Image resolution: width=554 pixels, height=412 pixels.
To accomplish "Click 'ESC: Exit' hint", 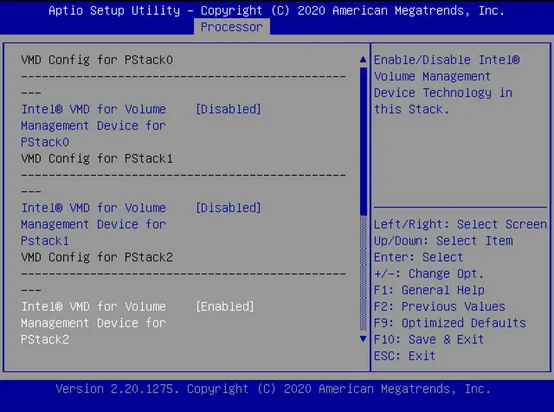I will click(405, 355).
